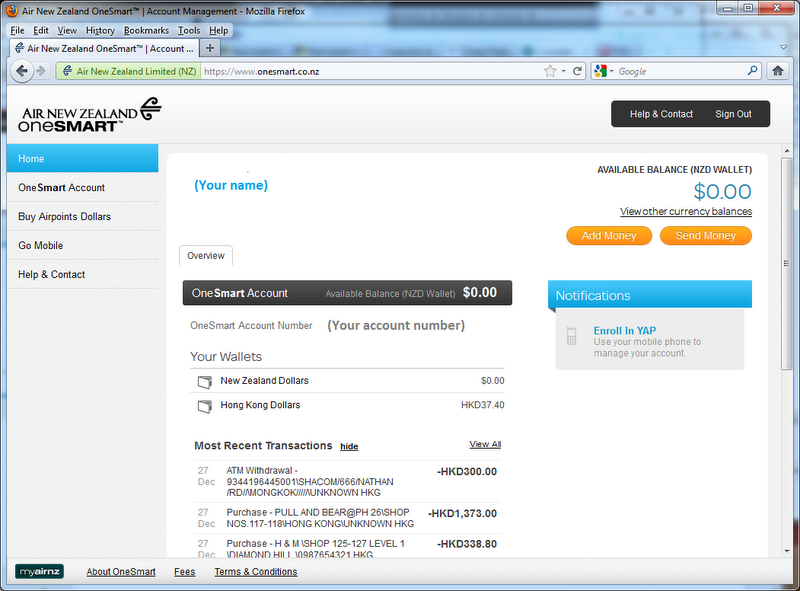Image resolution: width=800 pixels, height=591 pixels.
Task: Open the list all tabs dropdown
Action: click(x=783, y=47)
